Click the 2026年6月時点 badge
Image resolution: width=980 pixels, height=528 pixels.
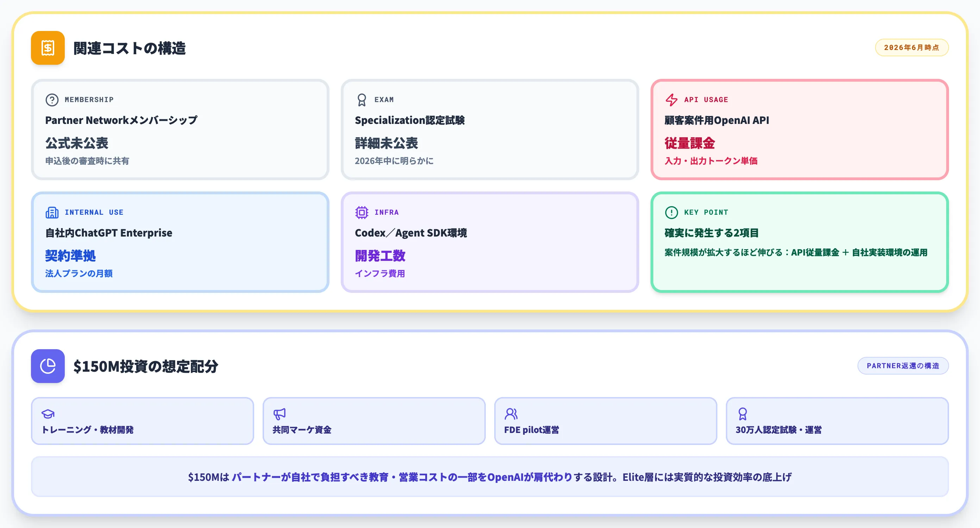click(911, 48)
